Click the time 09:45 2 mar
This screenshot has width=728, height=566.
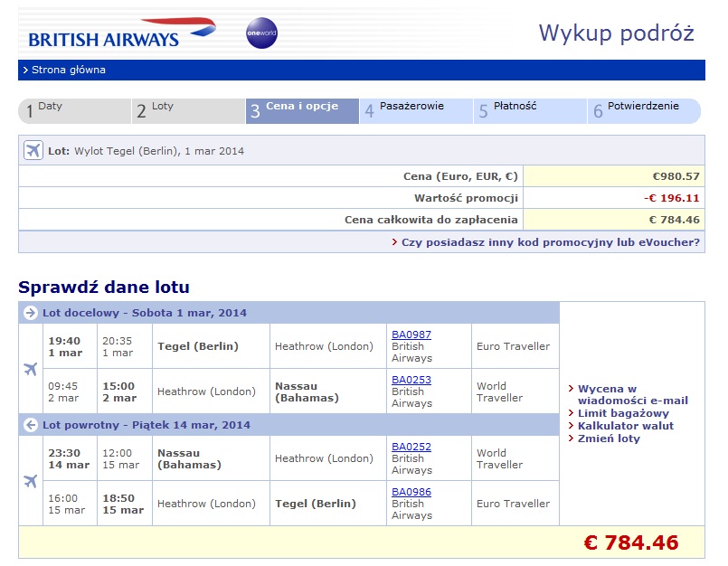click(x=63, y=391)
